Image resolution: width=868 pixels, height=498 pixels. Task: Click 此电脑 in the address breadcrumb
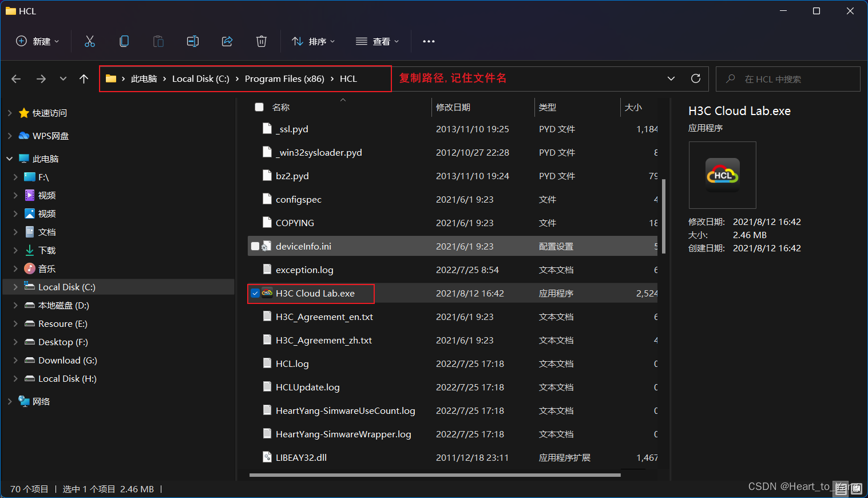(144, 79)
